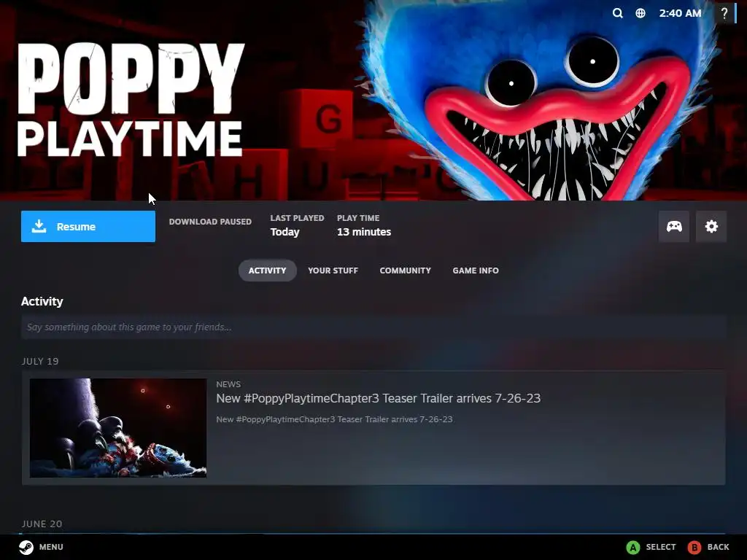747x560 pixels.
Task: Click the Play Time 13 minutes text
Action: pos(364,225)
